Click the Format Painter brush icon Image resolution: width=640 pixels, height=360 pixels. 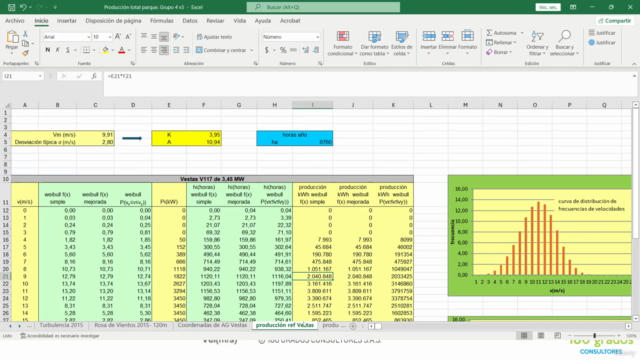[x=25, y=53]
